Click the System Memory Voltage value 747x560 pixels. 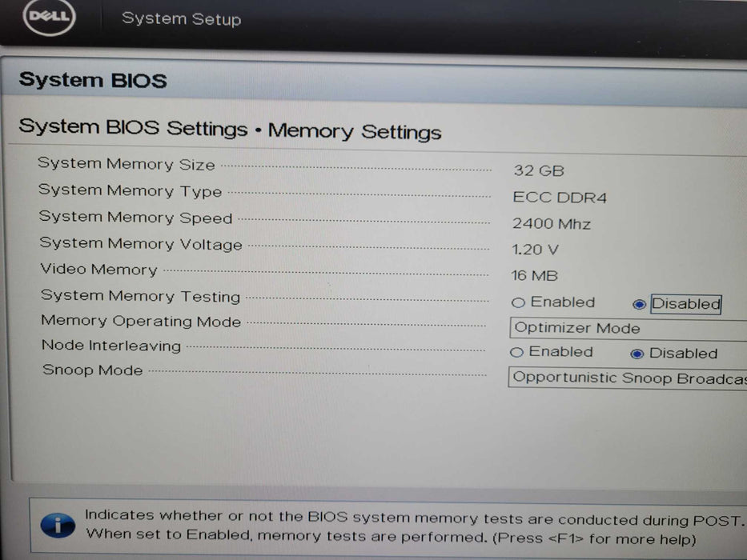[536, 250]
